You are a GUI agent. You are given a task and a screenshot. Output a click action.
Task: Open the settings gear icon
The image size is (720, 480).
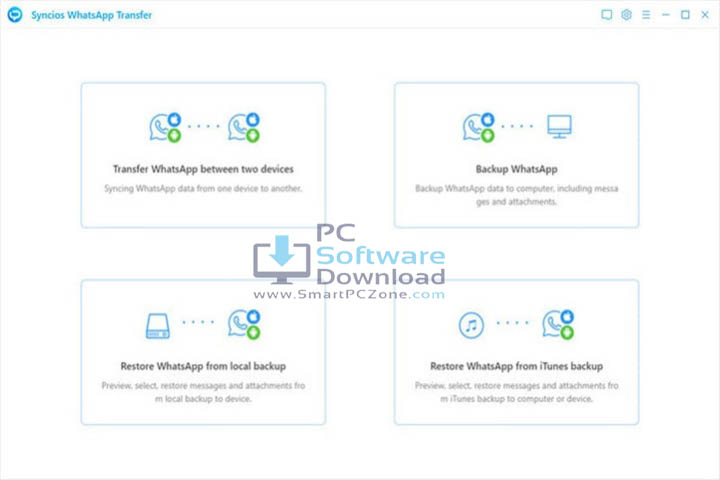pos(626,15)
